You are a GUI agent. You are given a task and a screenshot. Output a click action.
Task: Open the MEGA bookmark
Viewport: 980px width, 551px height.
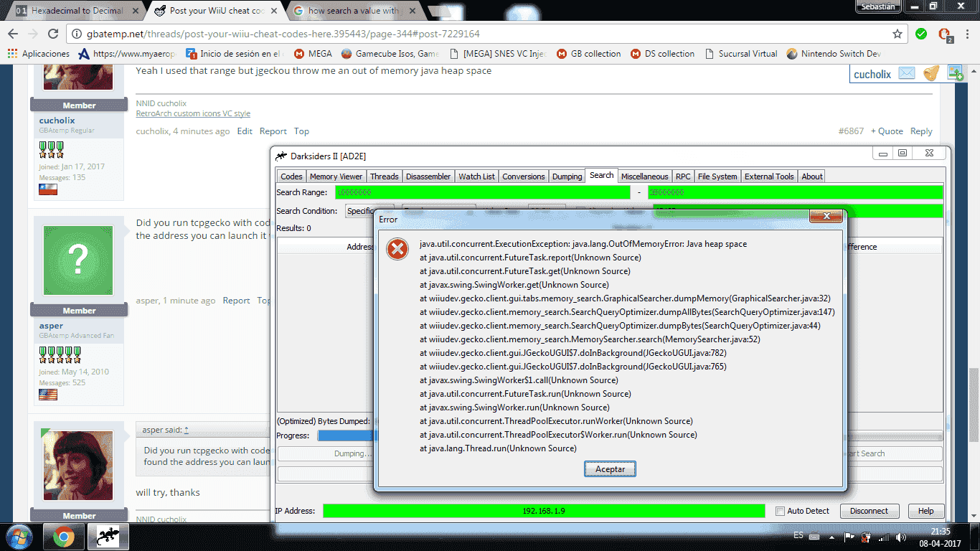(313, 54)
